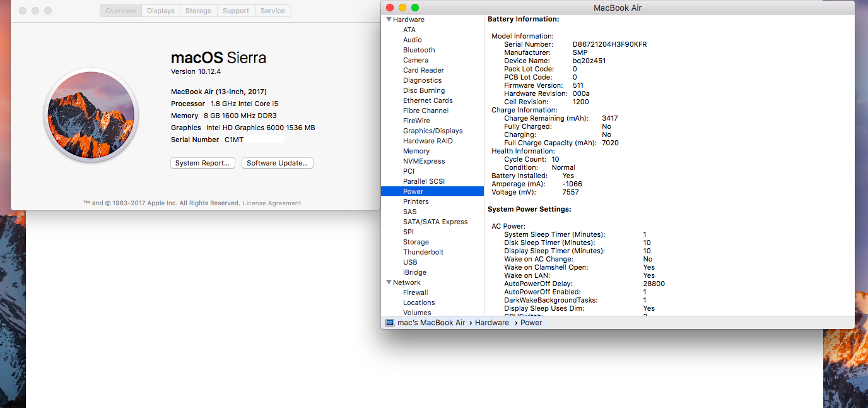Viewport: 868px width, 408px height.
Task: Select USB in the sidebar
Action: (410, 262)
